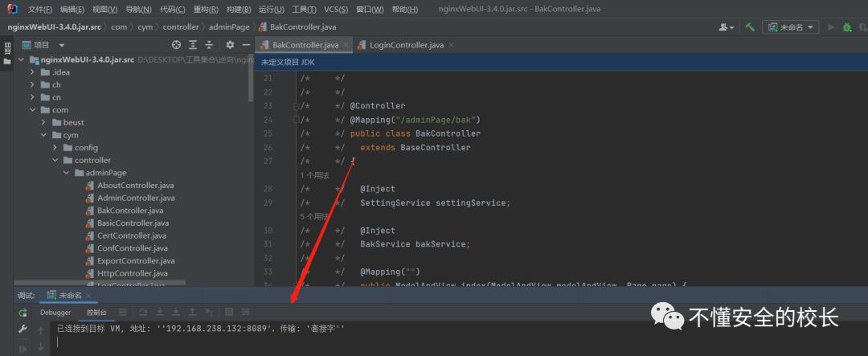The width and height of the screenshot is (868, 356).
Task: Expand the cn folder
Action: pyautogui.click(x=33, y=97)
